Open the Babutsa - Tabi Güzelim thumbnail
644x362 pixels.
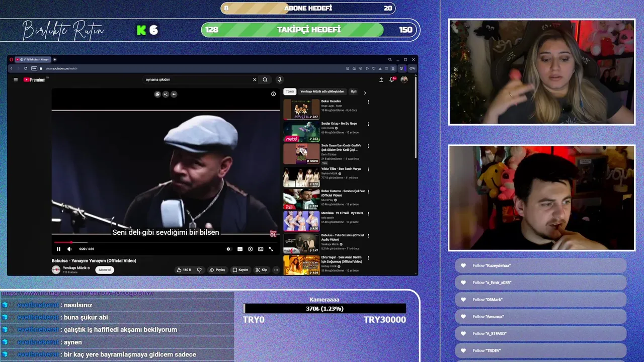coord(301,244)
